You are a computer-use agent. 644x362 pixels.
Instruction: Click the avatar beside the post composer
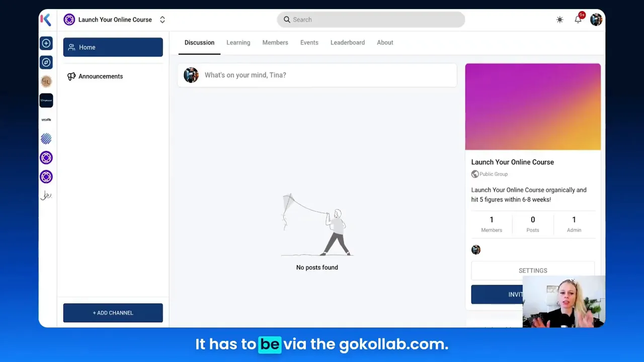tap(191, 75)
